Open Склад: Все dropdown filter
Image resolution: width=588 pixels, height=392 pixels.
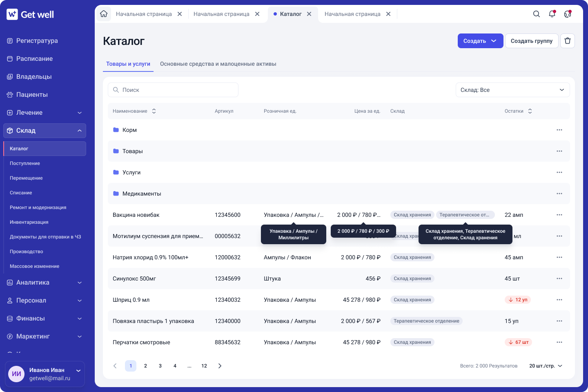(x=512, y=90)
